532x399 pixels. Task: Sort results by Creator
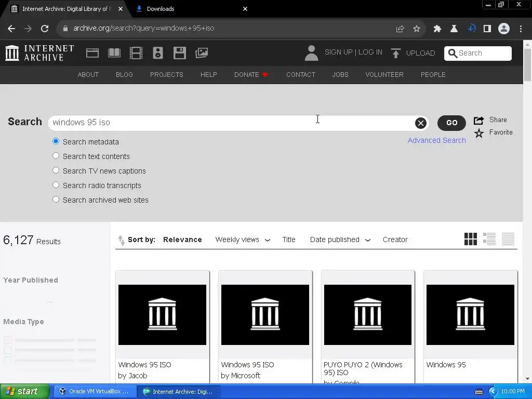tap(395, 240)
